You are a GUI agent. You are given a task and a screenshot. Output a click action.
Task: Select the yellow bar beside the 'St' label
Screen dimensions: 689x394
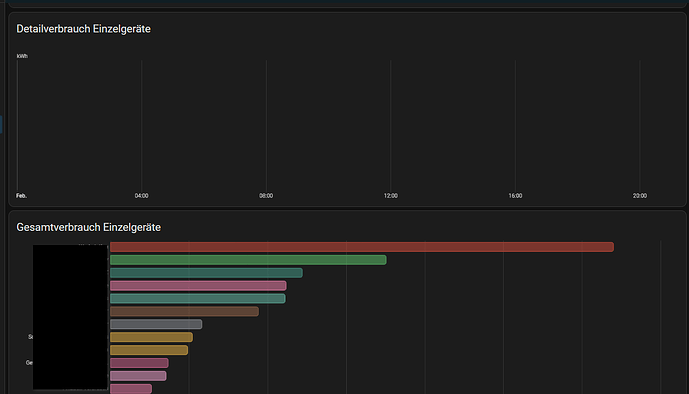point(151,337)
